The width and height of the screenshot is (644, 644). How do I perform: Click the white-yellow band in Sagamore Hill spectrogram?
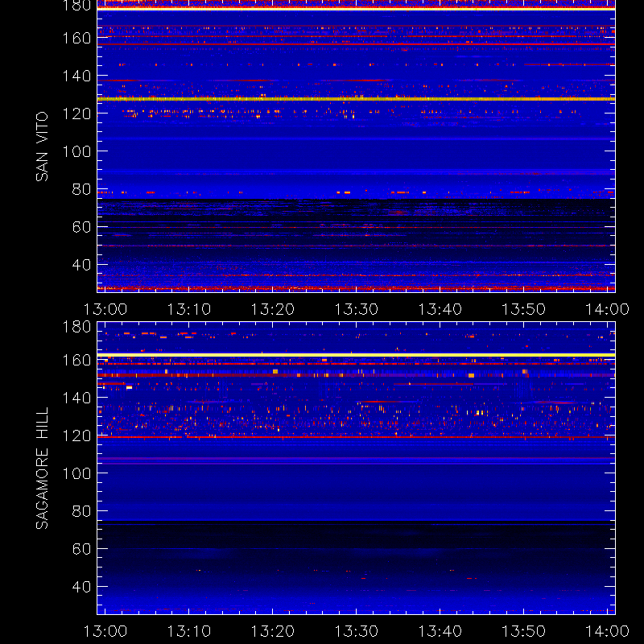coord(356,355)
